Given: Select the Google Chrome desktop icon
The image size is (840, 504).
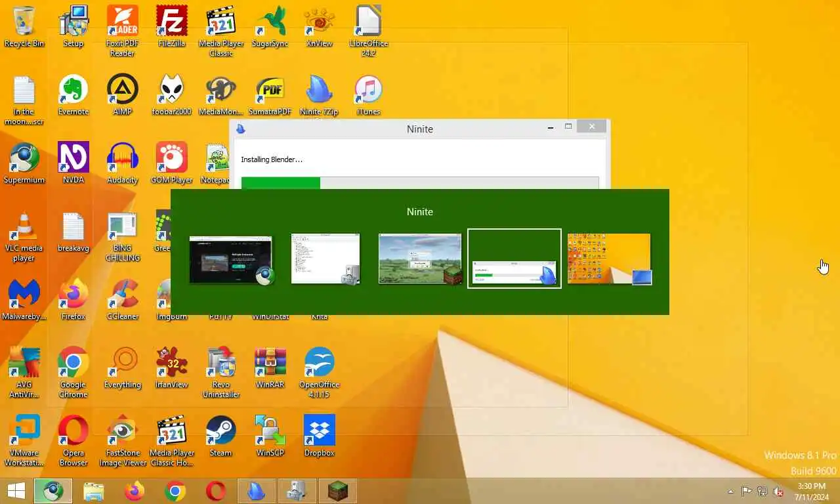Looking at the screenshot, I should click(73, 373).
